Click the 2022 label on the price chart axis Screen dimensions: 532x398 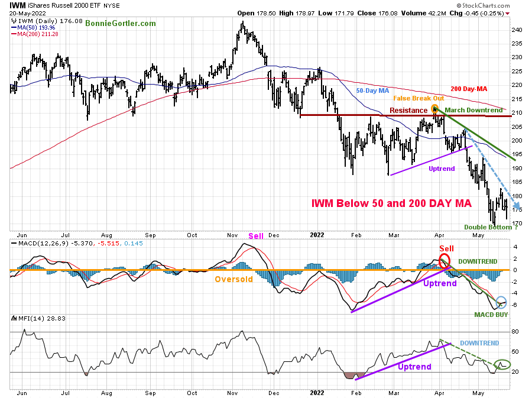[x=317, y=235]
